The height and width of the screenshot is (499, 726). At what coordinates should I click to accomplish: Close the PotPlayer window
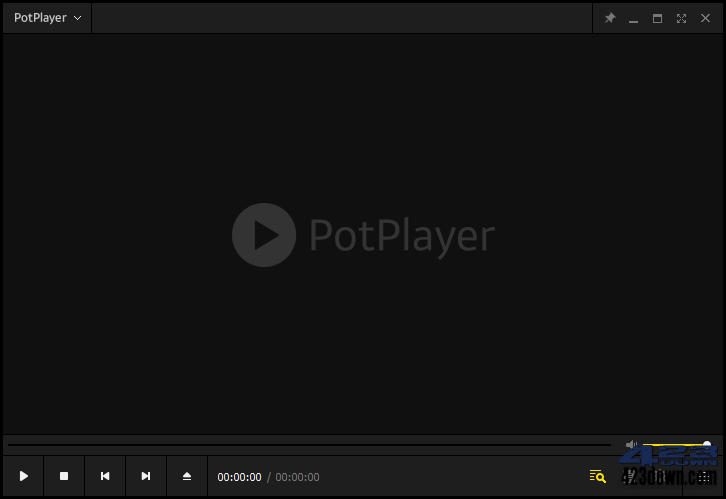tap(705, 18)
